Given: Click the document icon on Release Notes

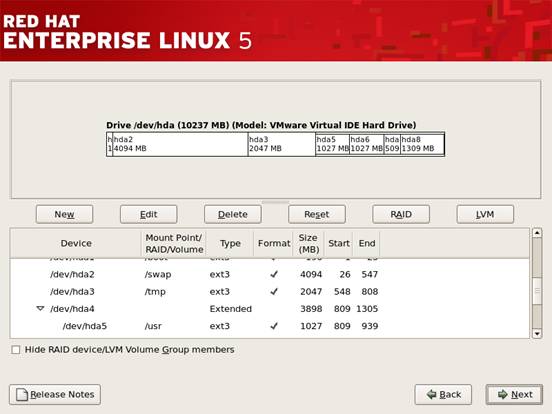Looking at the screenshot, I should [22, 394].
